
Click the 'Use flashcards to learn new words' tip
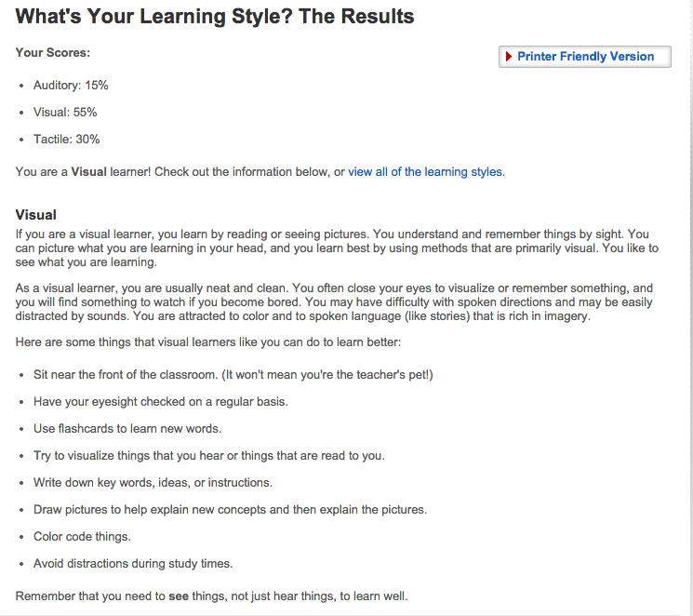coord(127,429)
